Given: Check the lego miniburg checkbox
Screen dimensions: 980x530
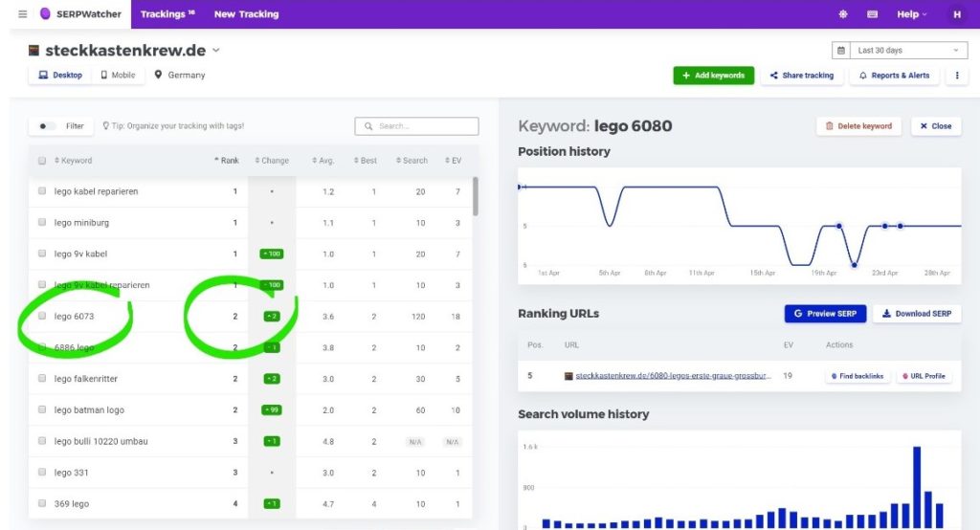Looking at the screenshot, I should coord(42,222).
